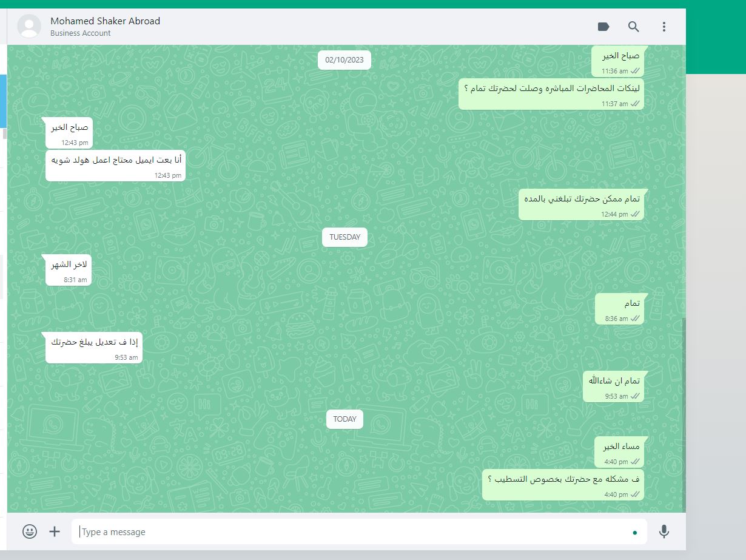
Task: Open contact profile picture avatar
Action: pos(29,27)
